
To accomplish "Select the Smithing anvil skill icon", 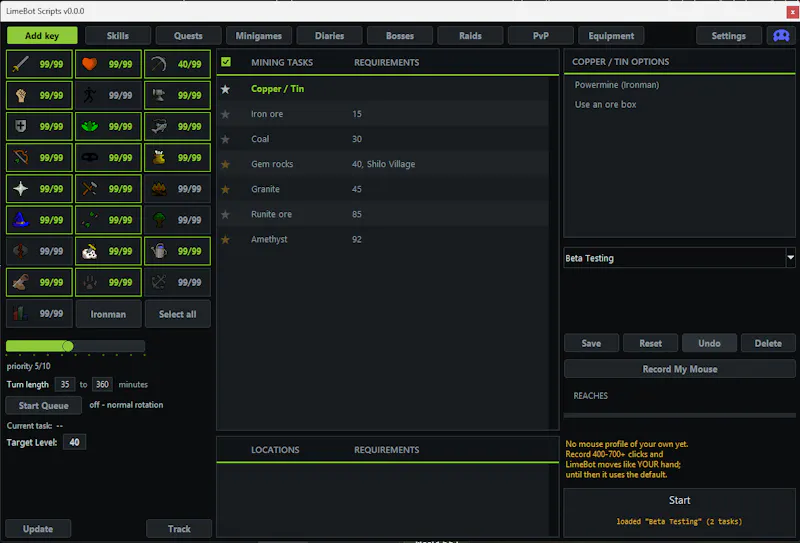I will (x=159, y=95).
